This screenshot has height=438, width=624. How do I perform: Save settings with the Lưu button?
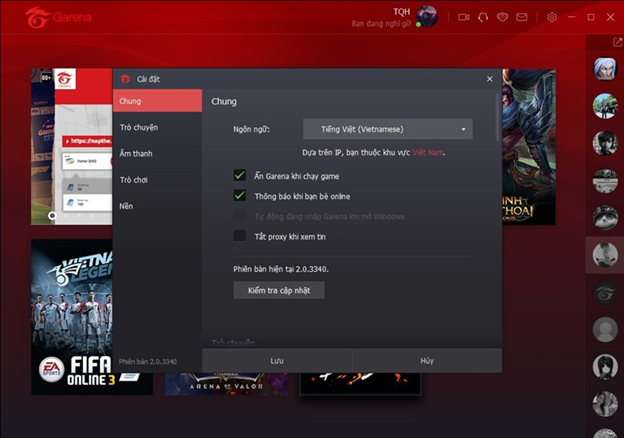277,361
